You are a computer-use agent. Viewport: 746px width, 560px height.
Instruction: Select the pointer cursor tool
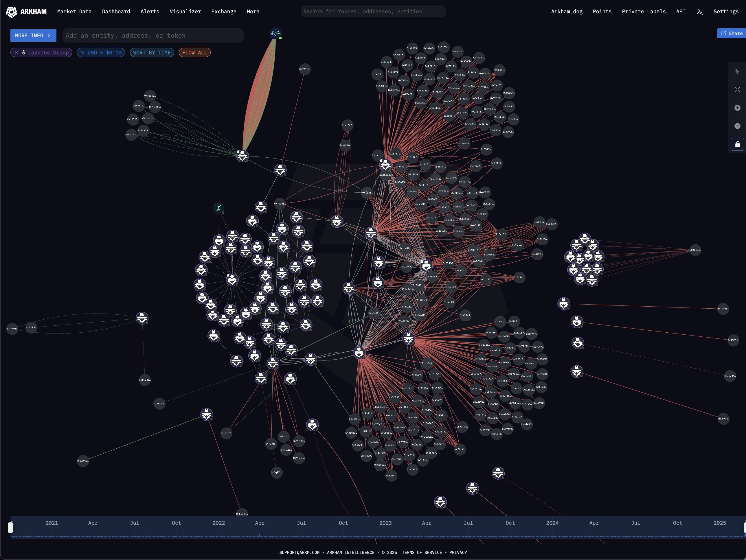tap(737, 71)
